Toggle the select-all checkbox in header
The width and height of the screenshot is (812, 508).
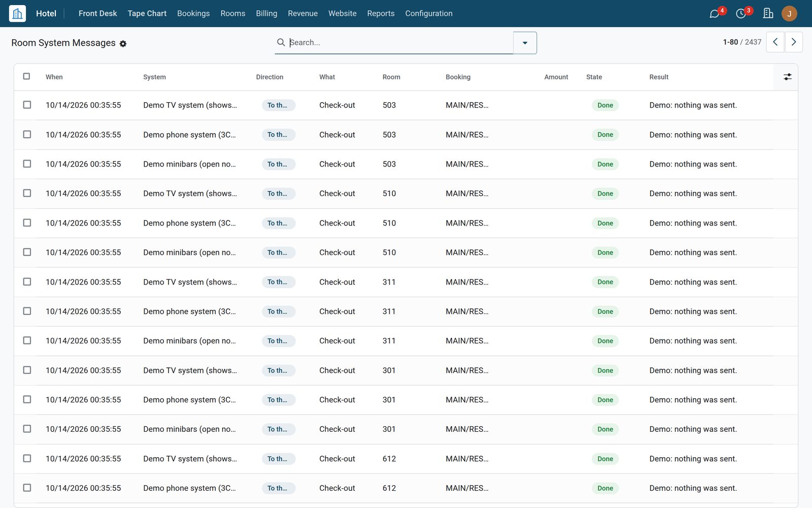pyautogui.click(x=27, y=76)
